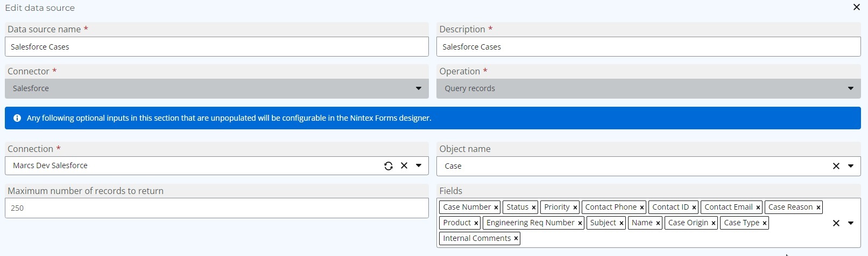Click the Data source name input
Screen dimensions: 868x256
(217, 47)
